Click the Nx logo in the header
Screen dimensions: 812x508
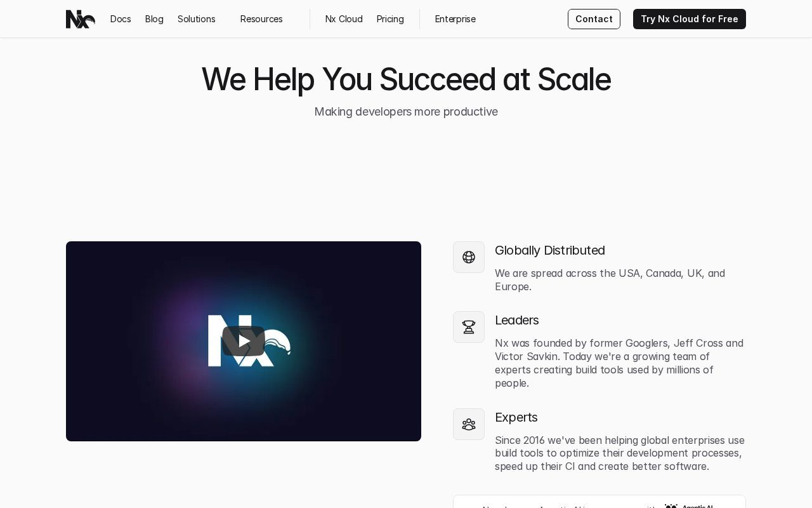tap(81, 19)
